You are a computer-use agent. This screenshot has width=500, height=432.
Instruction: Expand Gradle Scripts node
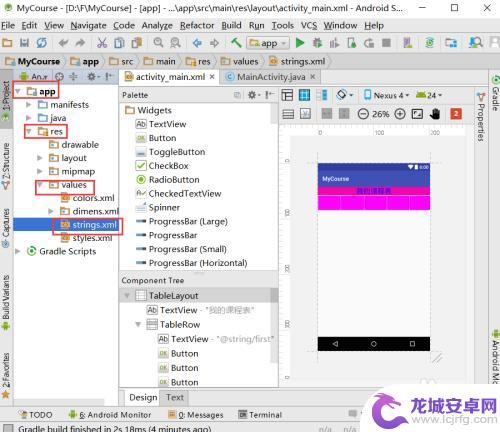18,251
